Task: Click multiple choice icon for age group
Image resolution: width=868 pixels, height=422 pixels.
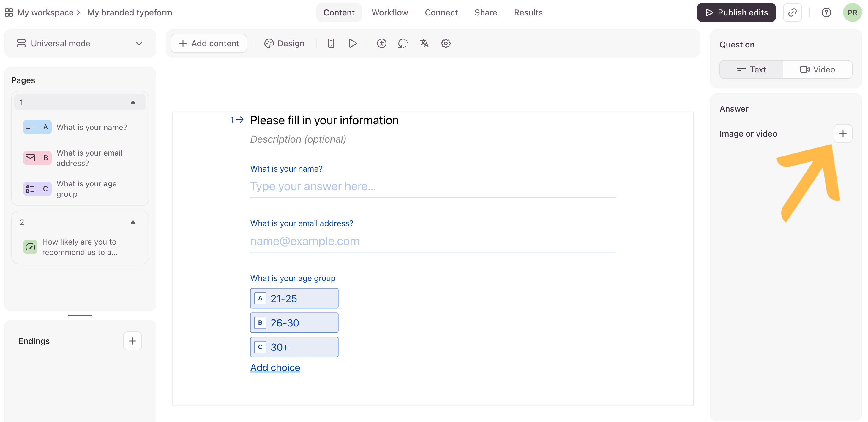Action: point(37,189)
